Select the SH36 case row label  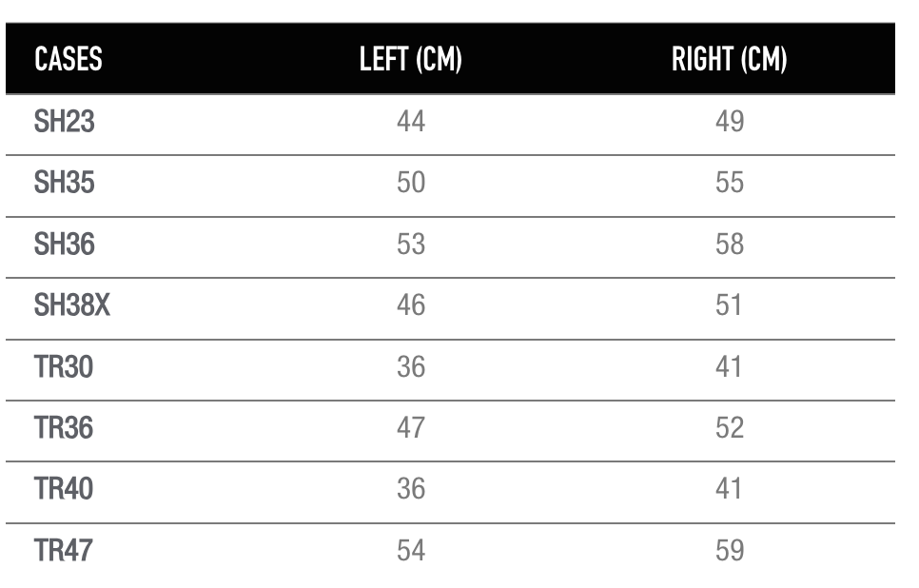[64, 244]
